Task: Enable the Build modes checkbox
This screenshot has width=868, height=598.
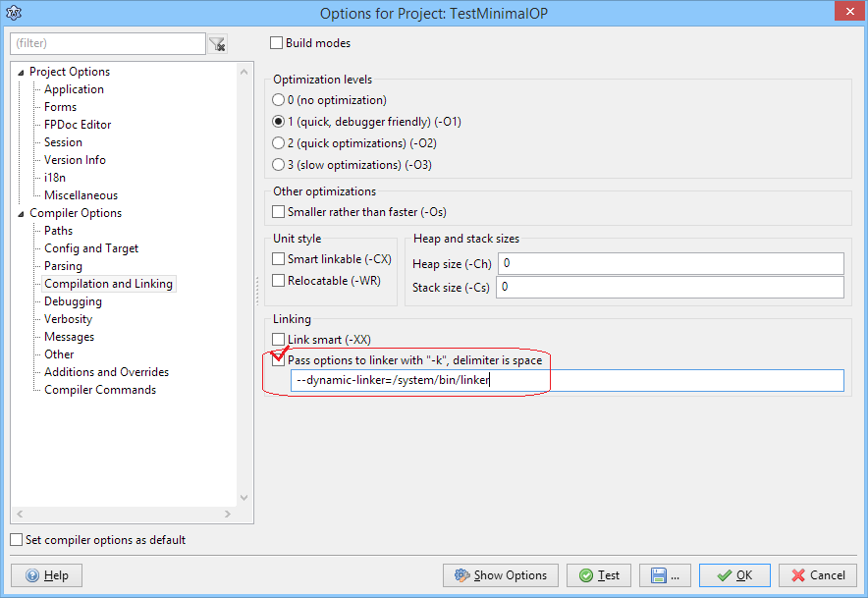Action: click(277, 43)
